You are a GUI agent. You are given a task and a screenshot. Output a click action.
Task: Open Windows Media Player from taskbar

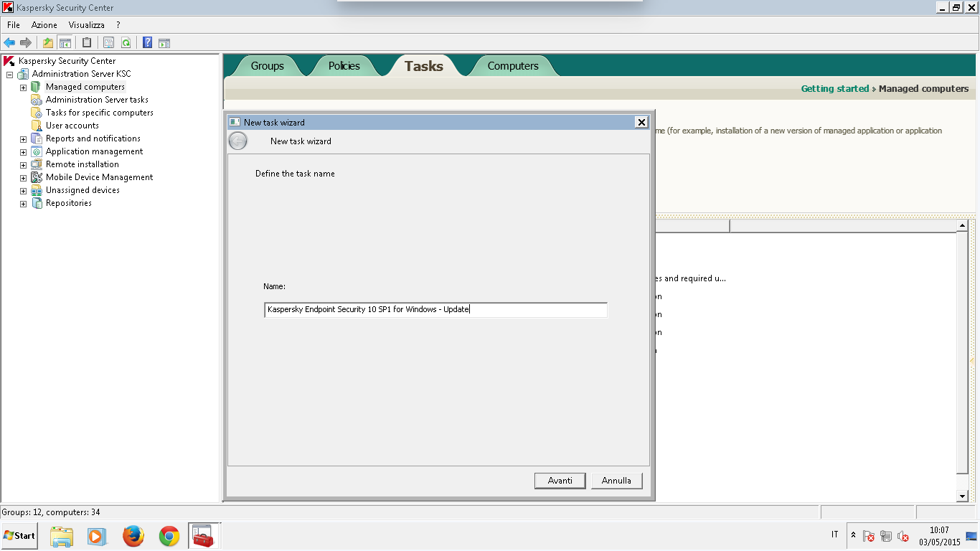[x=96, y=536]
